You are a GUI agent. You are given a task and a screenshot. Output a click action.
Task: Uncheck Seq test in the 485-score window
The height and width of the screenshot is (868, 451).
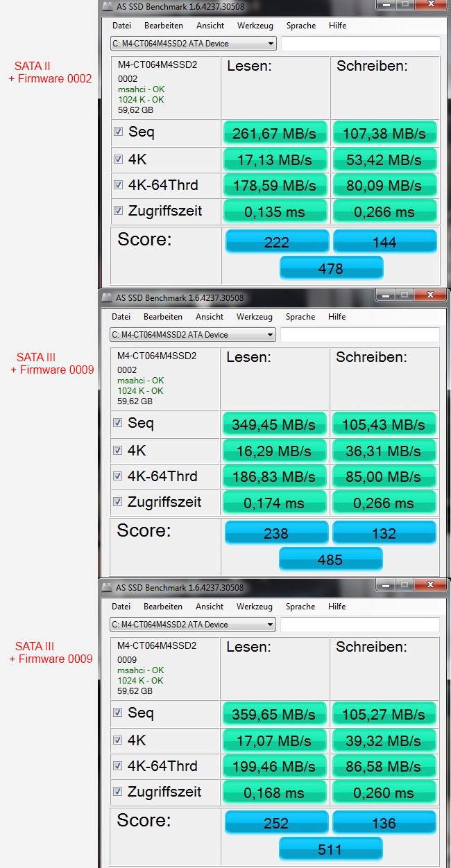pyautogui.click(x=118, y=423)
